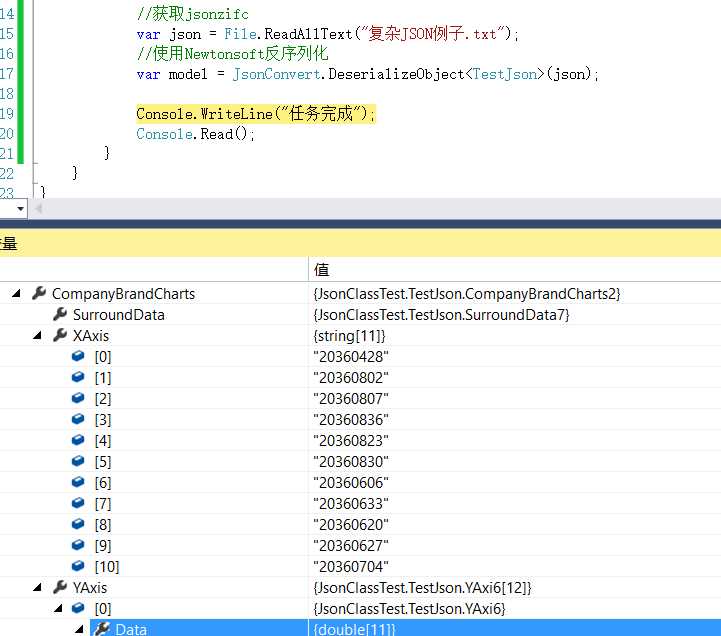Select value "20360627"
Image resolution: width=721 pixels, height=636 pixels.
(x=351, y=546)
